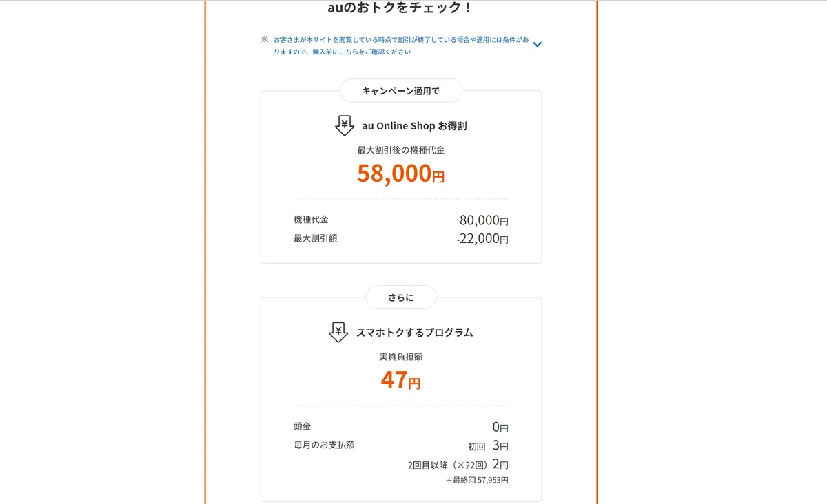Click the 最大割引後の機種代金 caption

tap(400, 150)
